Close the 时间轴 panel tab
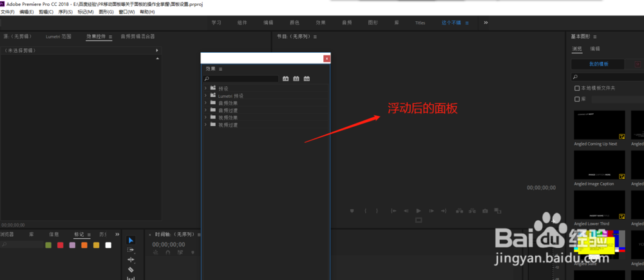The image size is (644, 280). (x=150, y=235)
